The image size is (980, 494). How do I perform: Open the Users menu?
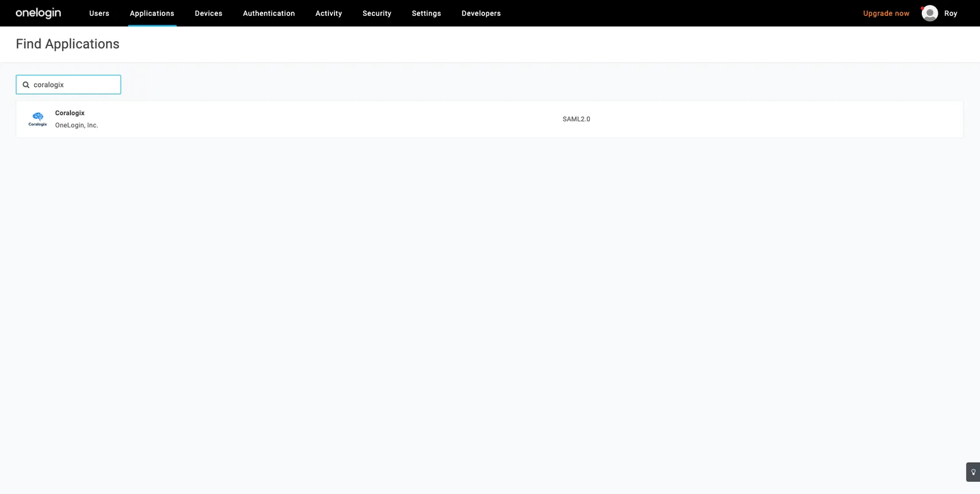click(x=99, y=13)
